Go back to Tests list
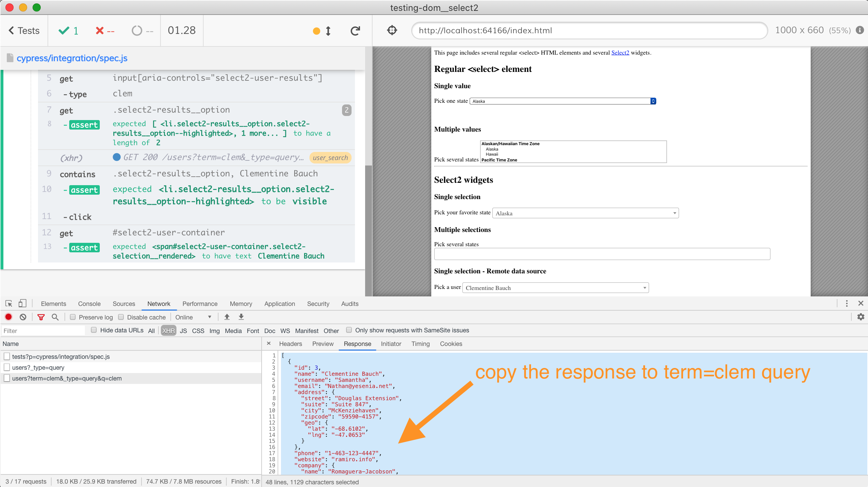The image size is (868, 487). 24,31
